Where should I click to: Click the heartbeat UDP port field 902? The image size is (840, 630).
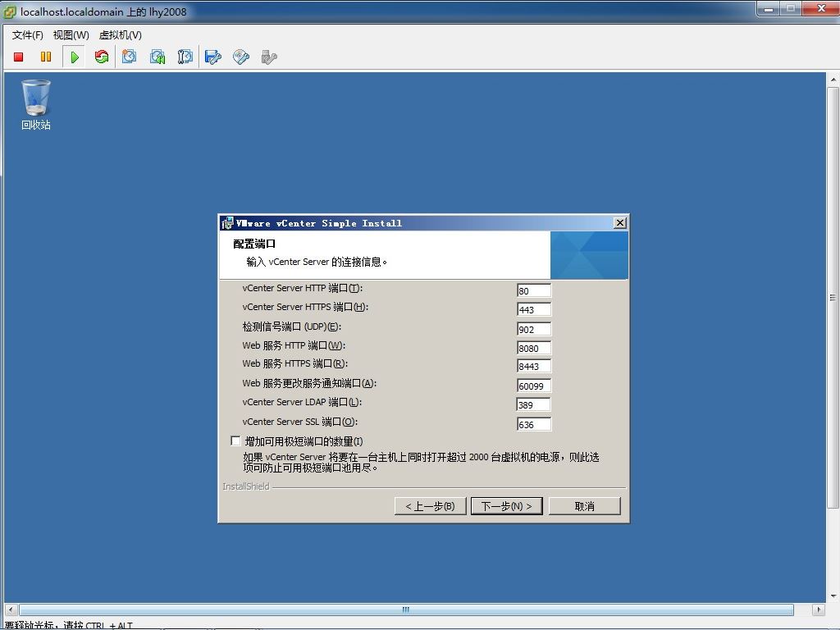click(533, 329)
